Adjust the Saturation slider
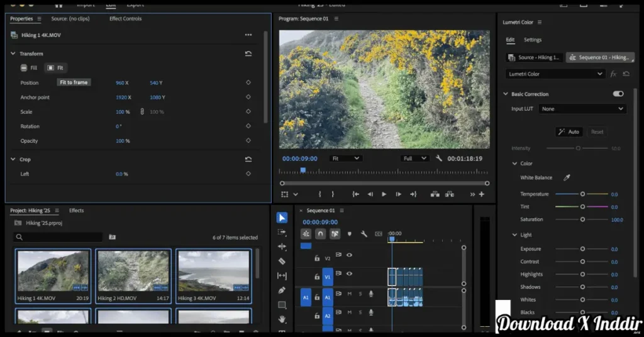 (582, 219)
